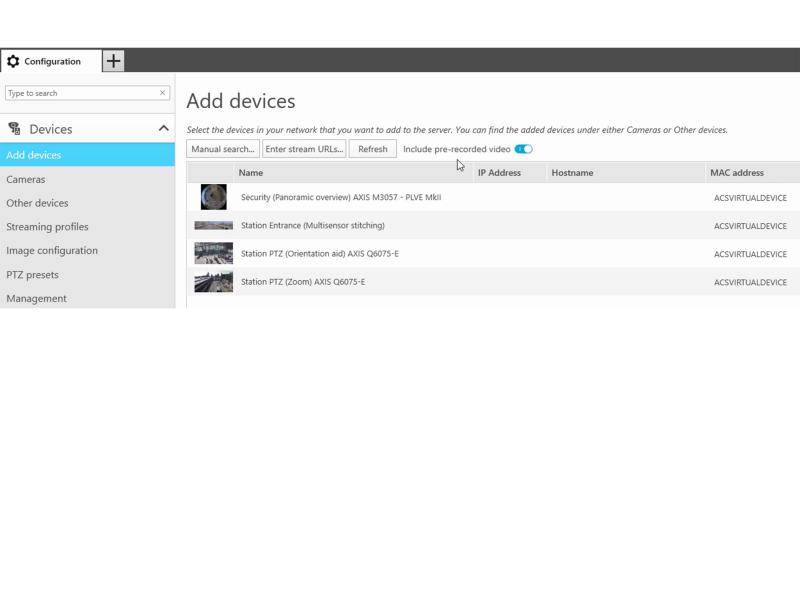Go to Streaming profiles in sidebar
Image resolution: width=800 pixels, height=600 pixels.
point(47,227)
